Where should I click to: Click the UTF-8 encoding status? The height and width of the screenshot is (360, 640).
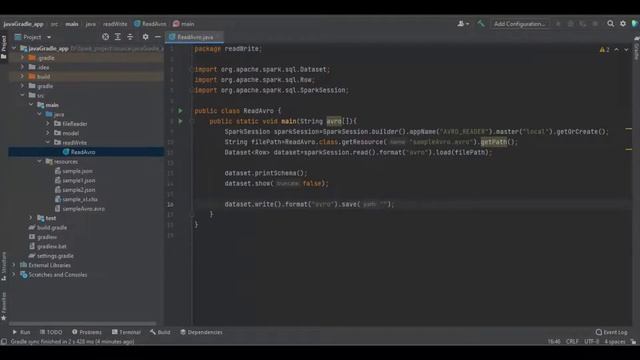(x=591, y=342)
